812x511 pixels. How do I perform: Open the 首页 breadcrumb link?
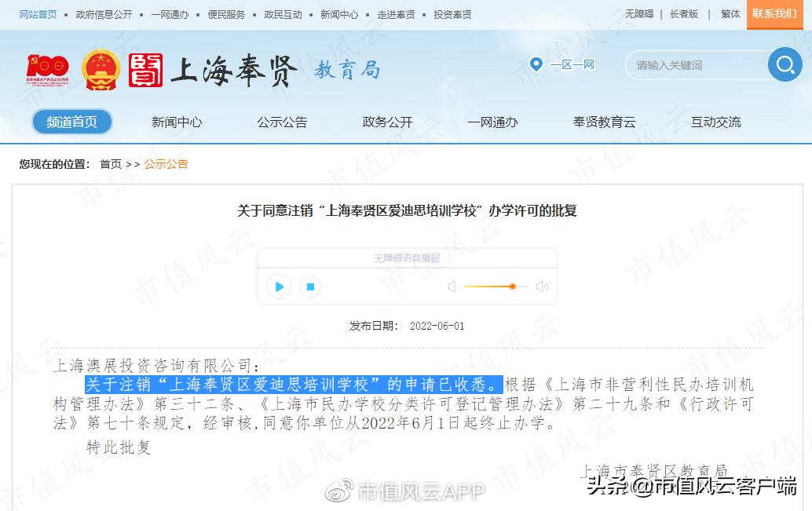(x=111, y=164)
